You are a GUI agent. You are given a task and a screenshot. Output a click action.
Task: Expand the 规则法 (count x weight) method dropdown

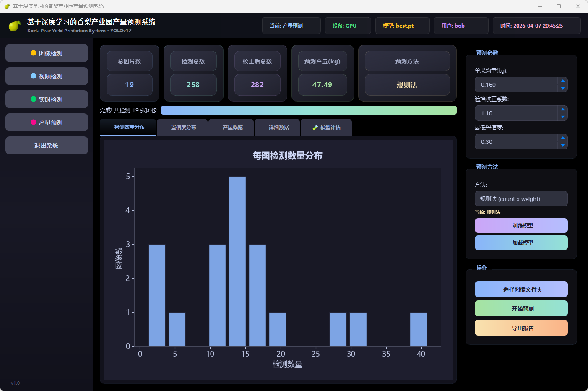tap(521, 199)
